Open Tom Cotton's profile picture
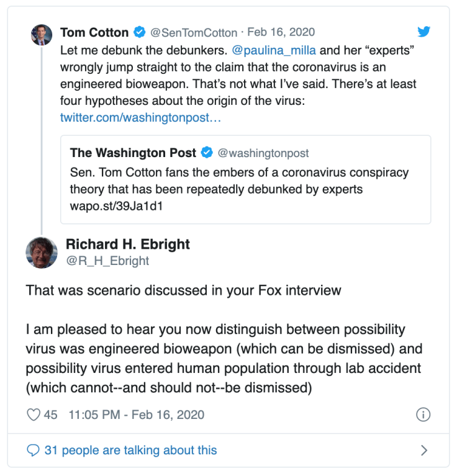The image size is (457, 476). (x=42, y=35)
